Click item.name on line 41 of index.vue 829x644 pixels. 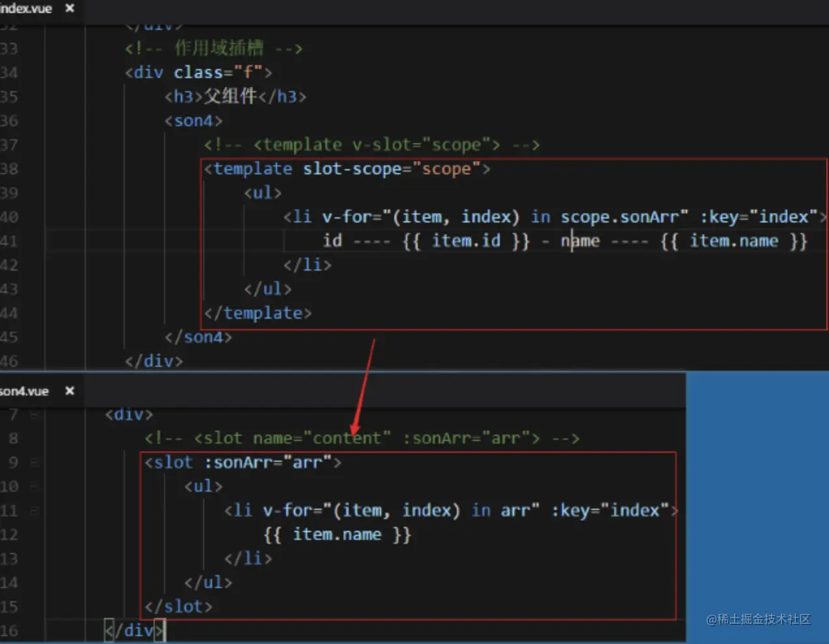(733, 241)
